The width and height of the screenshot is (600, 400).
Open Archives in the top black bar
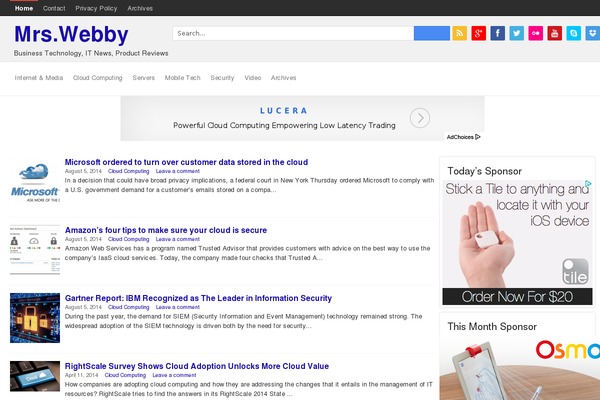click(x=140, y=8)
